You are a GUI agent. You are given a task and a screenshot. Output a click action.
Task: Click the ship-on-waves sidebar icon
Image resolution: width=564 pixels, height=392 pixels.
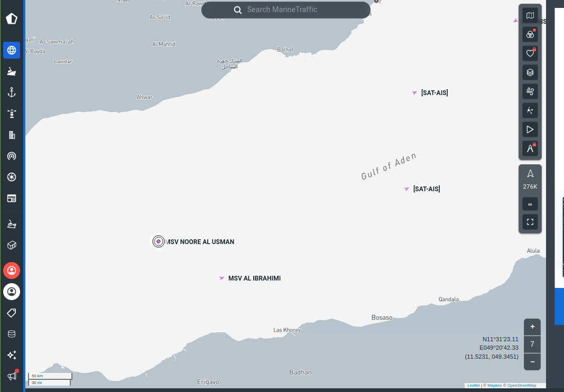click(x=12, y=224)
